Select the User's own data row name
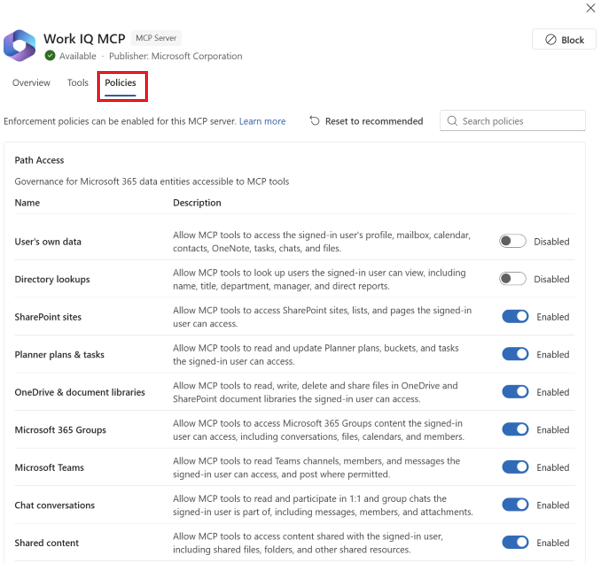This screenshot has height=563, width=601. pyautogui.click(x=48, y=242)
